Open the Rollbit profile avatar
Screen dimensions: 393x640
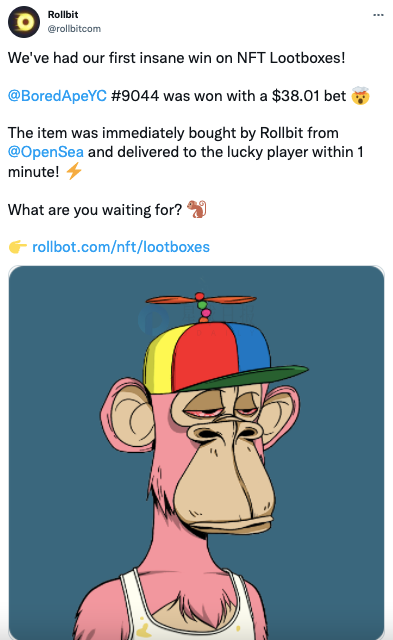click(24, 22)
